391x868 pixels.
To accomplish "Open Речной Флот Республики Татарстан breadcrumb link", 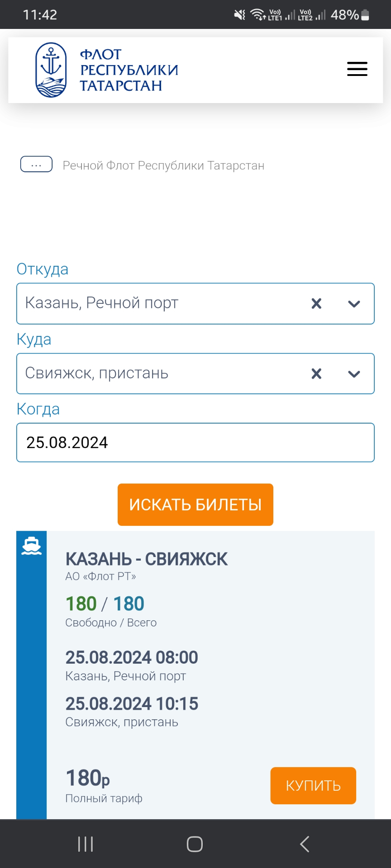I will (163, 165).
